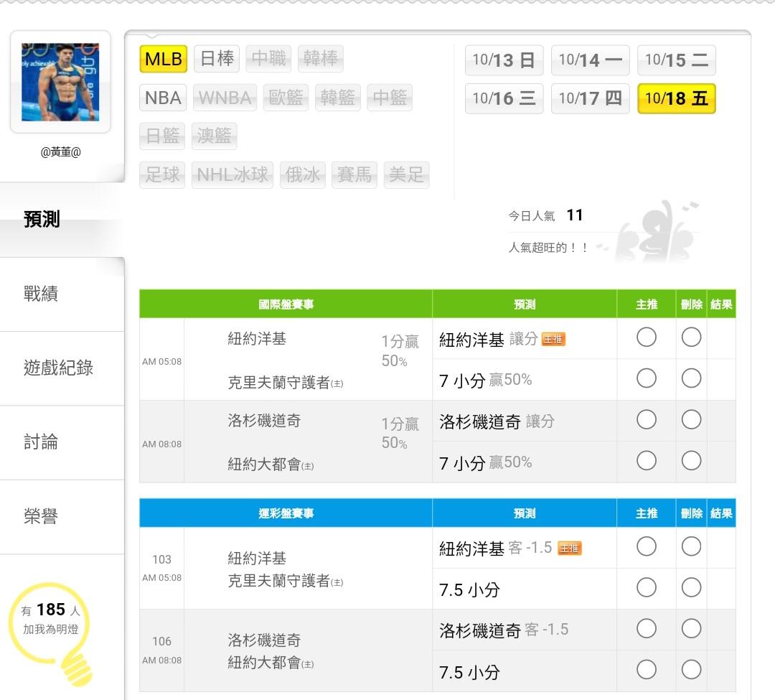Select 刪除 radio for 洛杉磯道奇 讓分 row
775x700 pixels.
click(691, 420)
